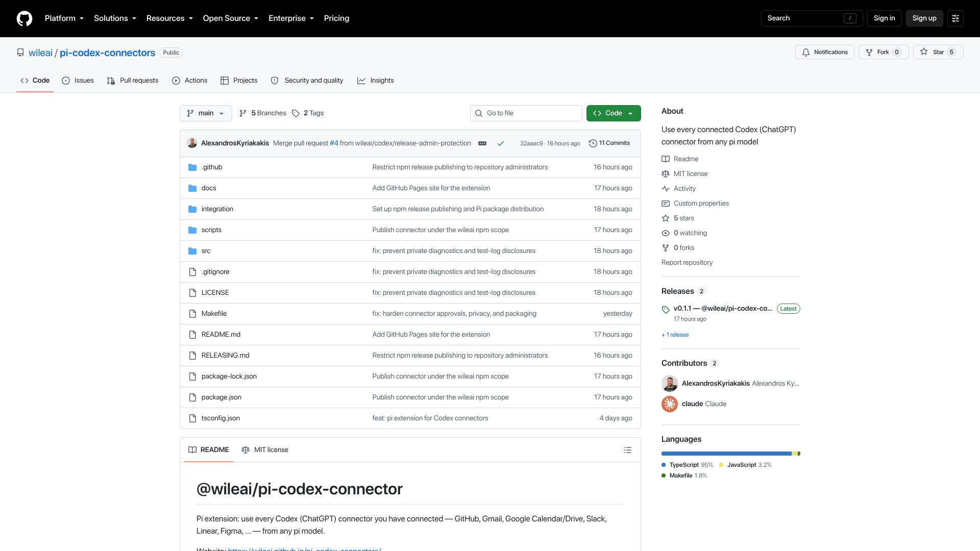Focus the Go to file input
The image size is (980, 551).
click(x=526, y=113)
